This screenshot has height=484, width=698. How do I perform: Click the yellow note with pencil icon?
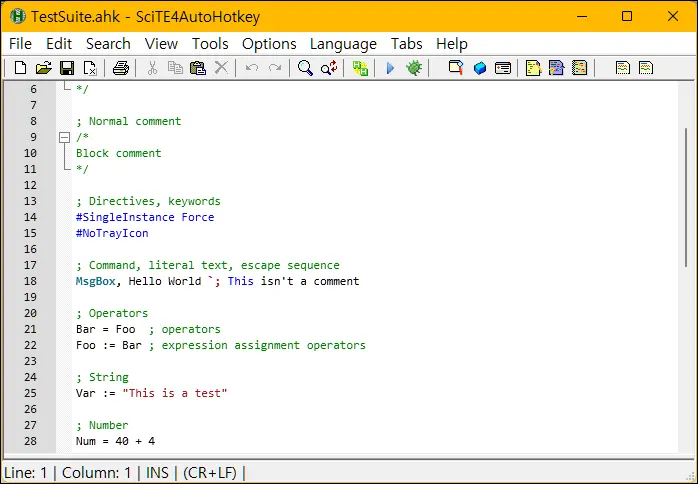[533, 68]
